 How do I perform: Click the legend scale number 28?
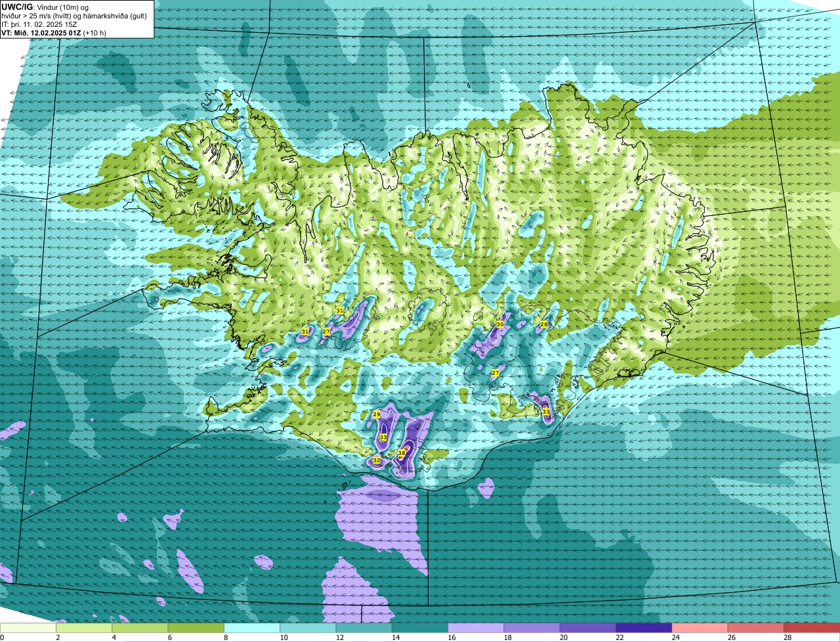tap(788, 637)
